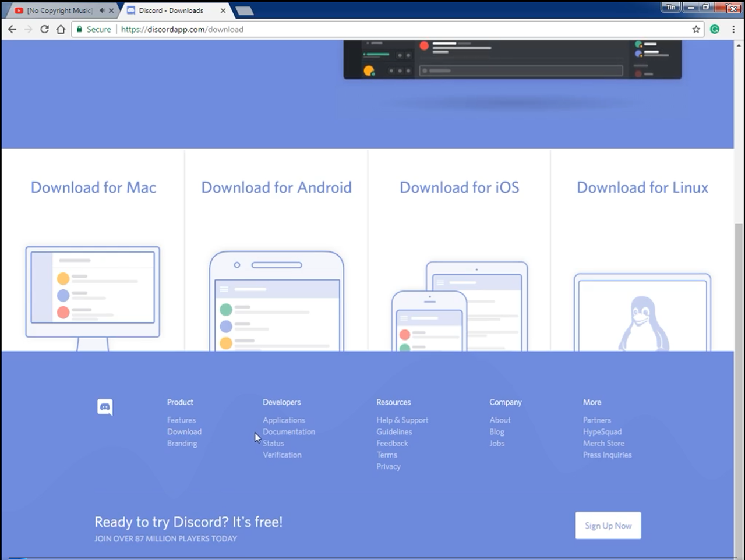This screenshot has width=745, height=560.
Task: View site info via the Secure padlock
Action: tap(94, 29)
